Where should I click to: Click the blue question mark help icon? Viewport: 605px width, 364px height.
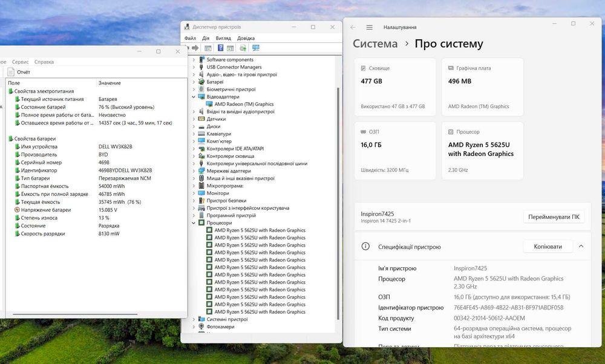(x=220, y=48)
